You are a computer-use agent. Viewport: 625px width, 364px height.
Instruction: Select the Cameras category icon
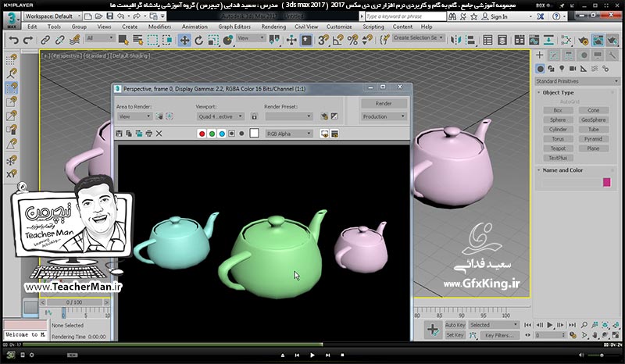click(x=573, y=69)
